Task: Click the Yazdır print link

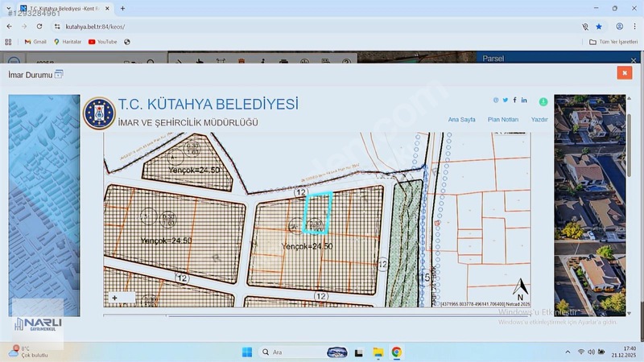Action: 539,119
